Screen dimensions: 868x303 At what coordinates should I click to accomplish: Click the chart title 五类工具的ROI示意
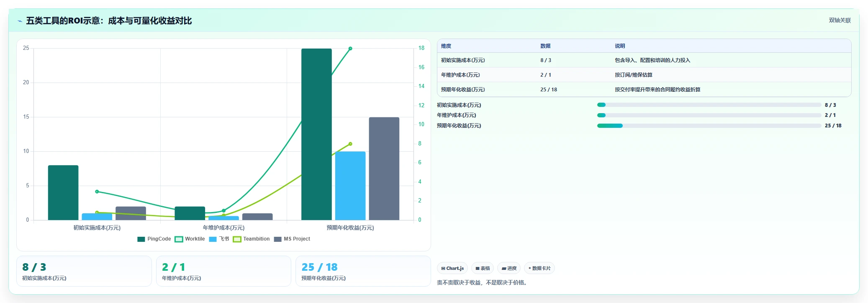click(109, 21)
